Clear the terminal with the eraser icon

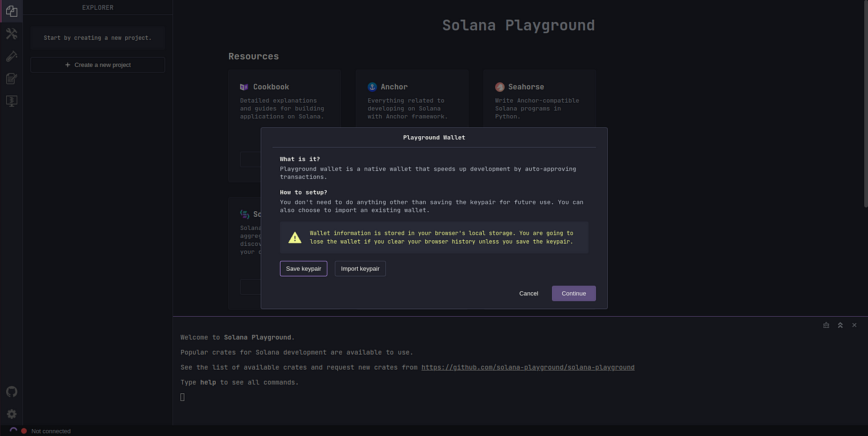point(826,325)
